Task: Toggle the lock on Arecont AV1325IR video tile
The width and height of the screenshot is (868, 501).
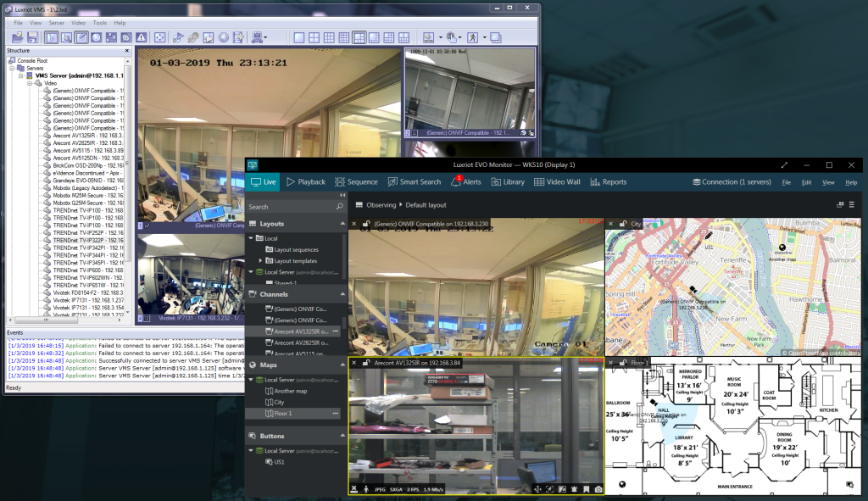Action: click(366, 363)
